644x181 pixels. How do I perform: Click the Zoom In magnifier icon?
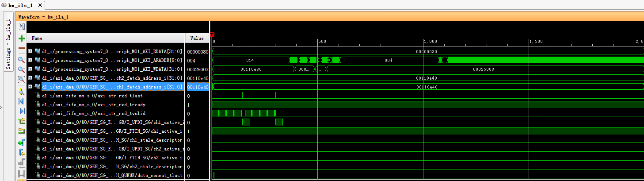point(22,60)
